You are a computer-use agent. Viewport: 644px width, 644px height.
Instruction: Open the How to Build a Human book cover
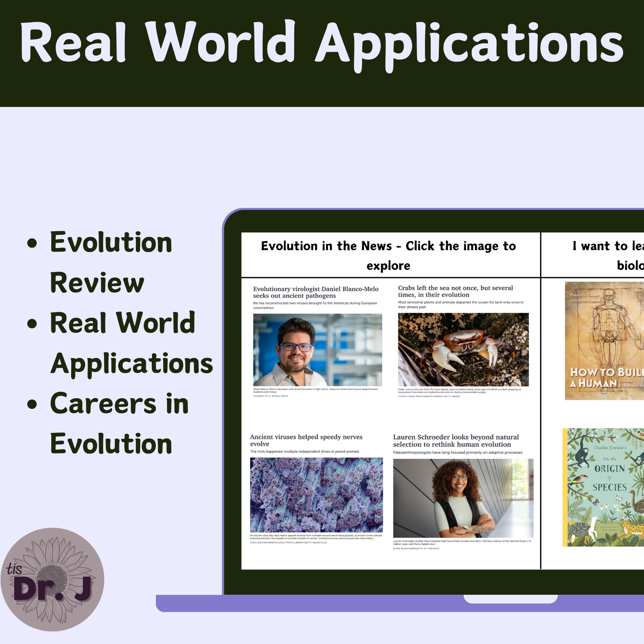tap(604, 341)
